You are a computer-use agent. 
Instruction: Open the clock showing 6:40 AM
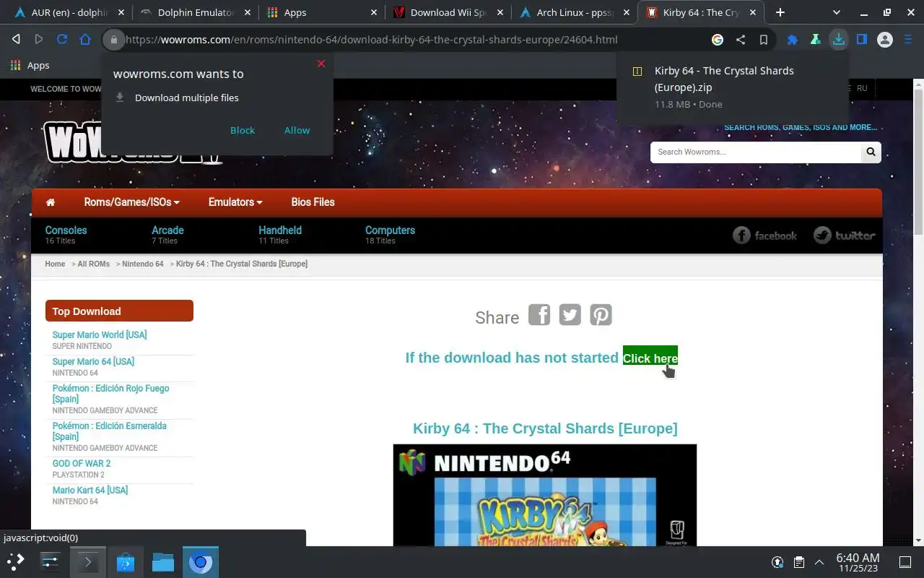click(x=858, y=562)
